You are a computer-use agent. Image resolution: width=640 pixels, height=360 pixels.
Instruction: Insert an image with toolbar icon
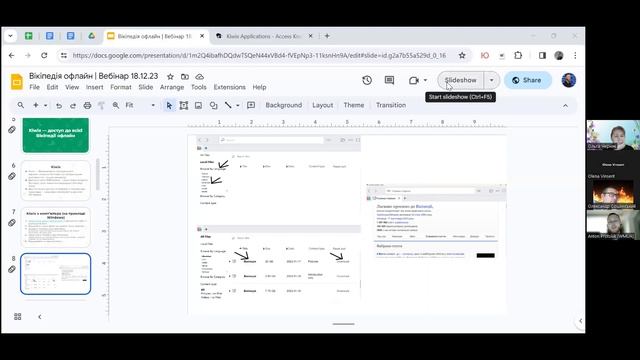point(198,105)
